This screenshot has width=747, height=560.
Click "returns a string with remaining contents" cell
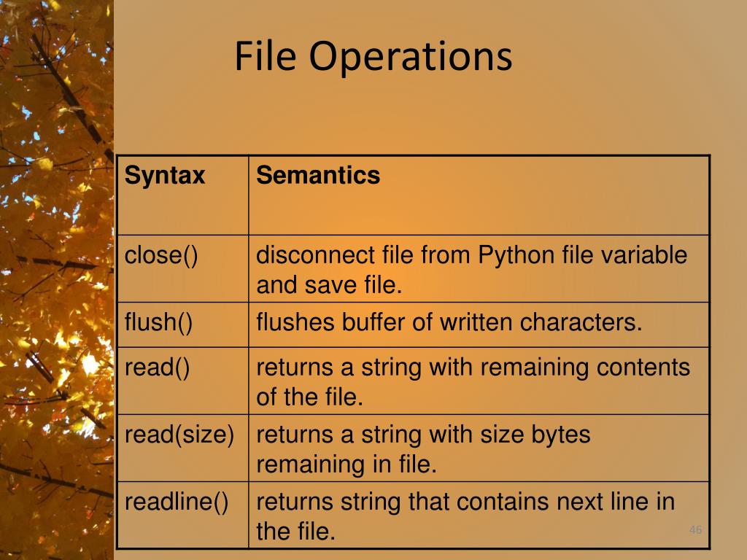click(x=479, y=381)
